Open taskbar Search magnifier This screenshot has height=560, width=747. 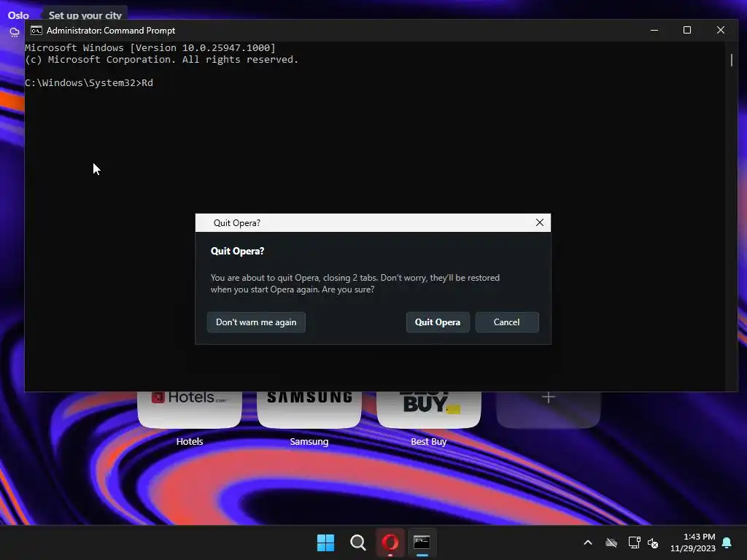(357, 542)
